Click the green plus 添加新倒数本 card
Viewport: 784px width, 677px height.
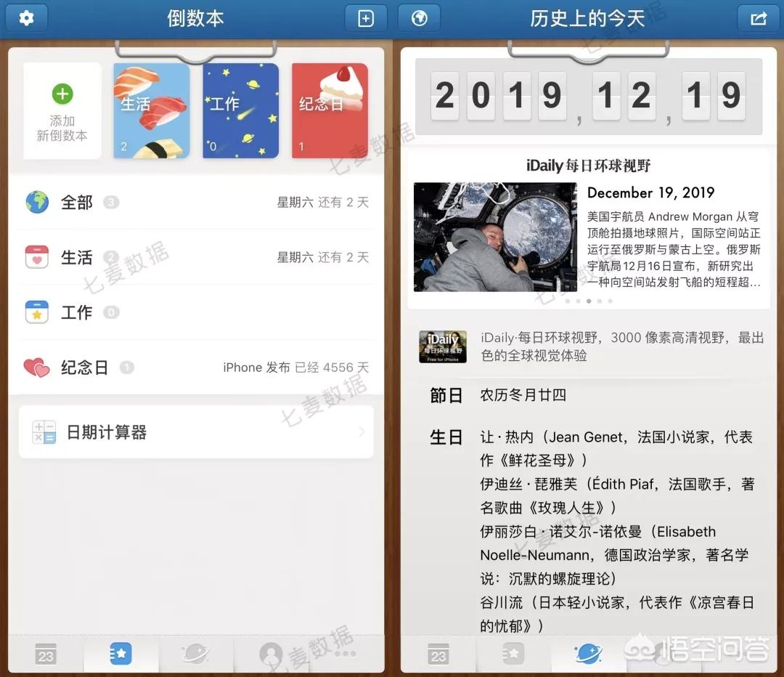62,110
